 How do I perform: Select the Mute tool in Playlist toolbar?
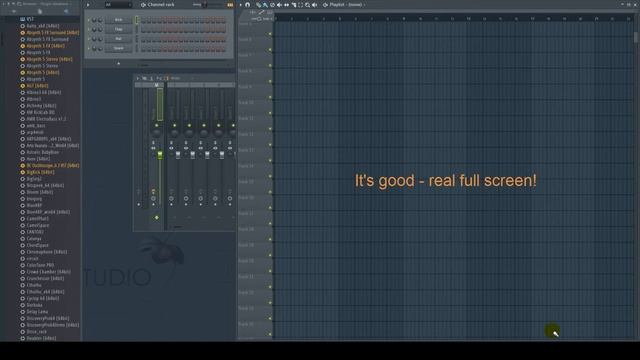[280, 5]
